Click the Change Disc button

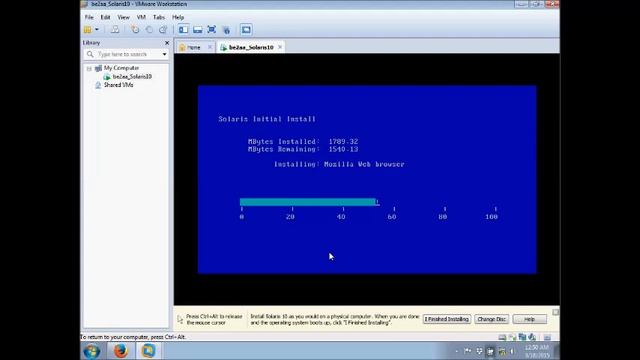point(491,319)
